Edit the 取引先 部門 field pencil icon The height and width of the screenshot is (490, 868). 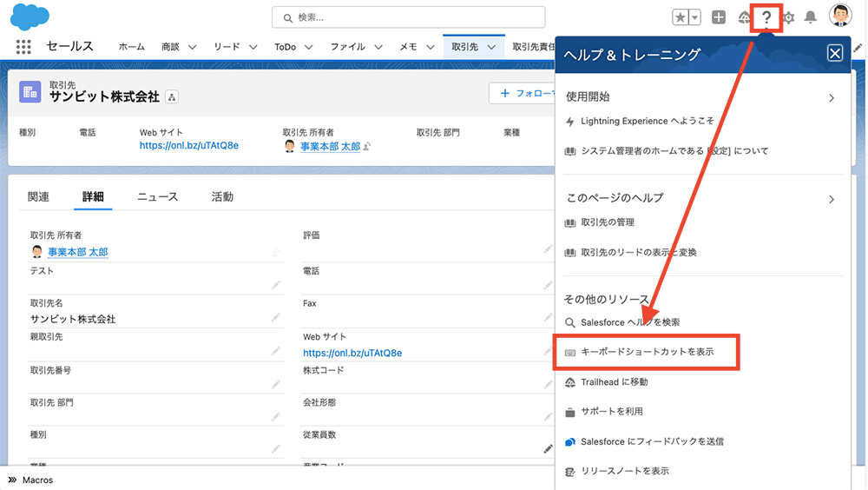[x=276, y=416]
